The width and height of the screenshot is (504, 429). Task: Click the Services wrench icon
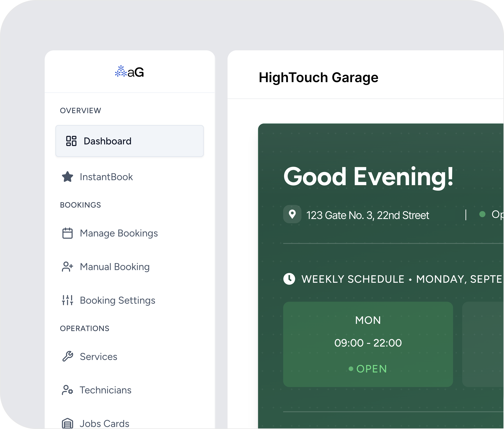(x=67, y=357)
